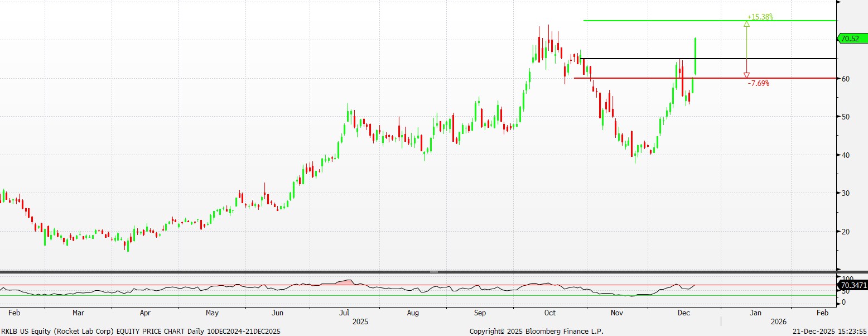Screen dimensions: 868x336
Task: Click the Jun month label
Action: [278, 313]
